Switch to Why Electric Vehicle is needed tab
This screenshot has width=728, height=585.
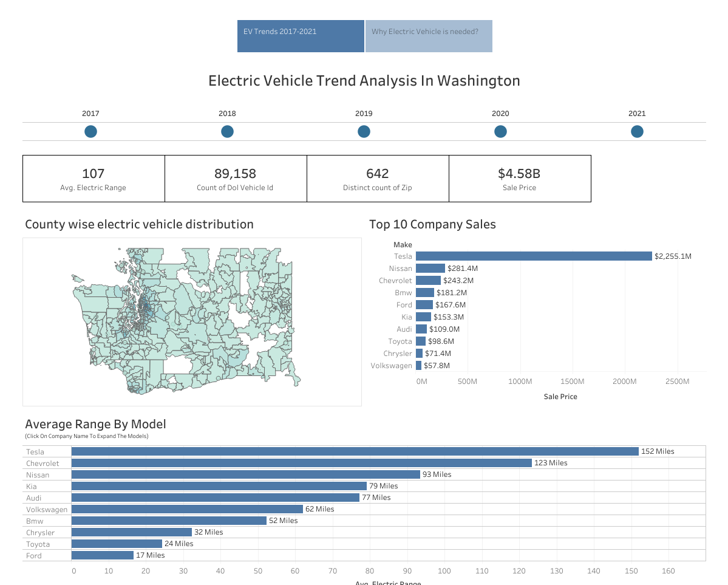pyautogui.click(x=429, y=36)
